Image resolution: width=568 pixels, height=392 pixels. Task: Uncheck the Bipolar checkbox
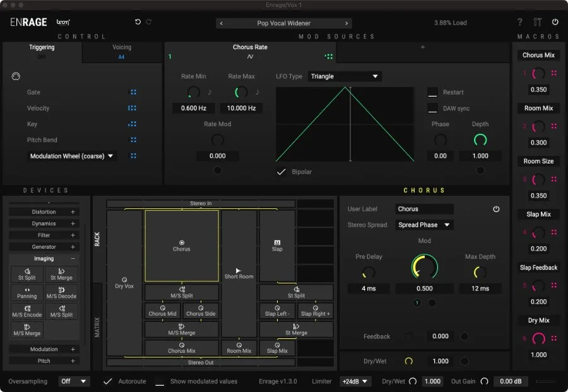(281, 172)
